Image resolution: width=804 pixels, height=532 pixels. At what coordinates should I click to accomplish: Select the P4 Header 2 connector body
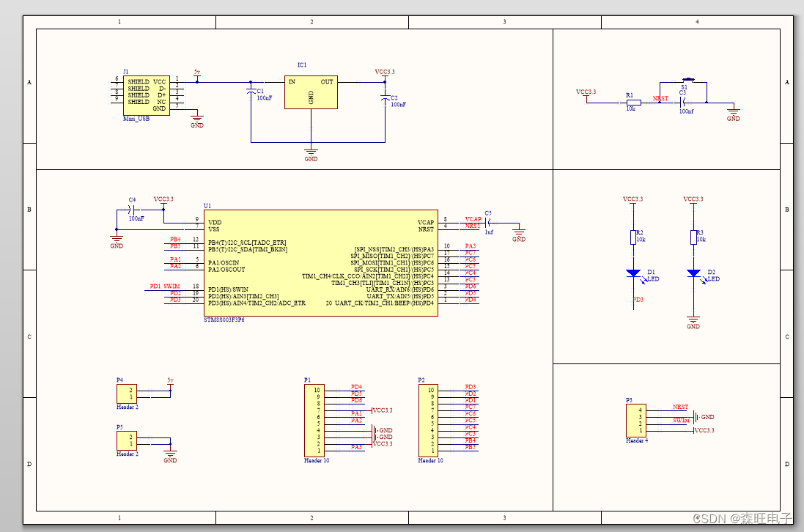[x=127, y=394]
